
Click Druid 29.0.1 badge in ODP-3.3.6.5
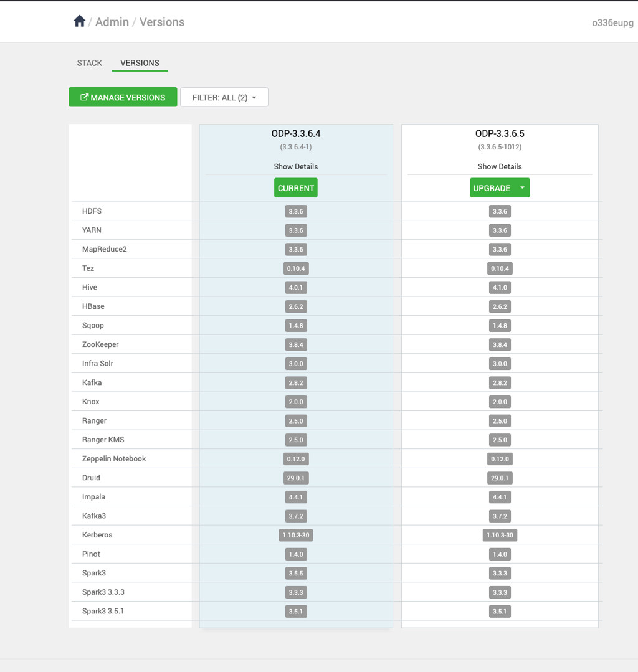coord(500,478)
